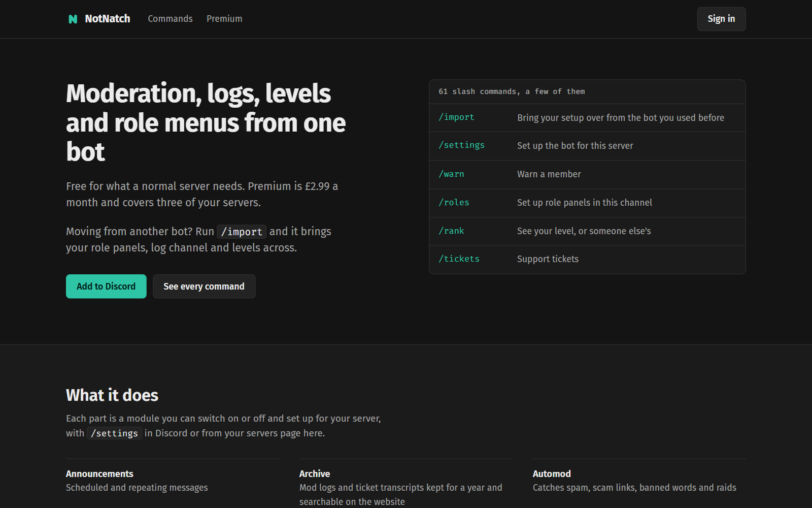Select the /roles command row
Viewport: 812px width, 508px height.
pos(587,203)
